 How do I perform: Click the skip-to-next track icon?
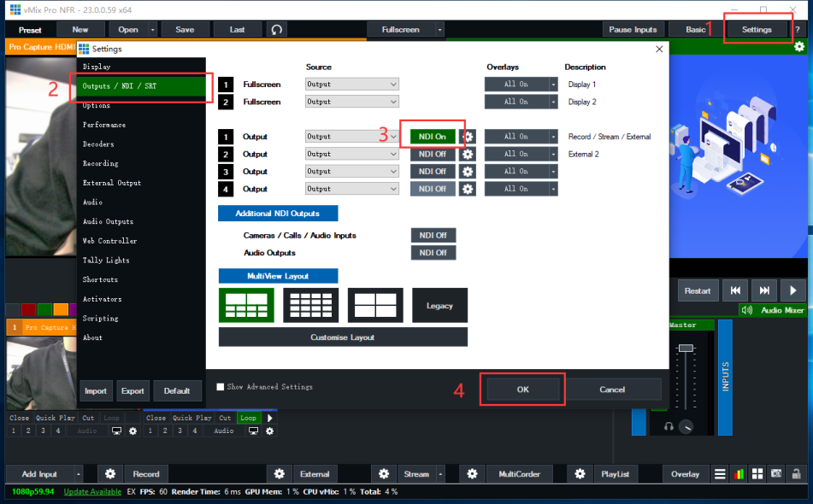[x=764, y=290]
